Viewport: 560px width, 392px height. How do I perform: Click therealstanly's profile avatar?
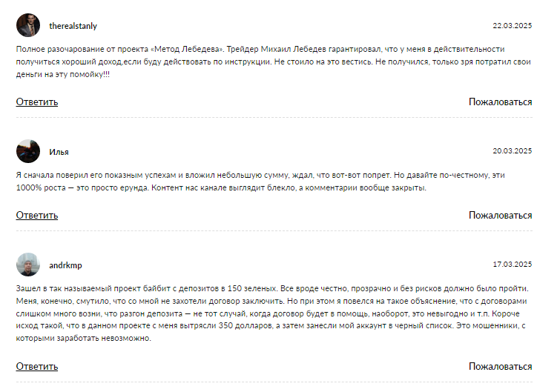[28, 26]
